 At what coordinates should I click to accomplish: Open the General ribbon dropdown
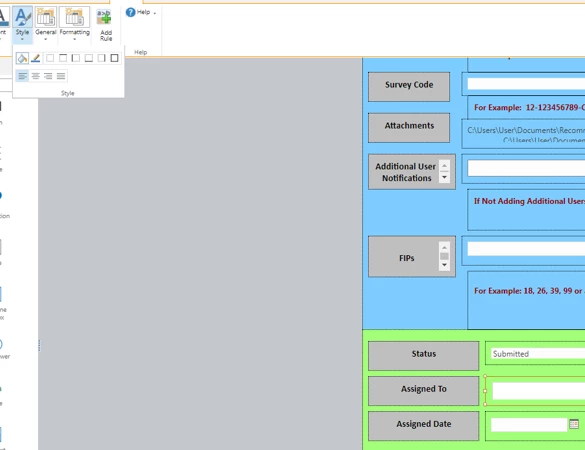(46, 25)
